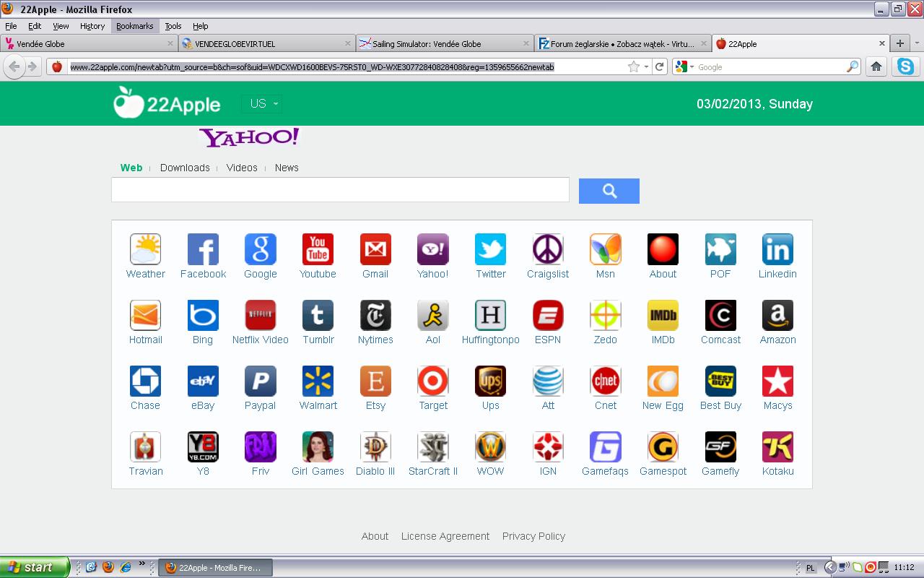
Task: Open the Privacy Policy link
Action: (533, 536)
